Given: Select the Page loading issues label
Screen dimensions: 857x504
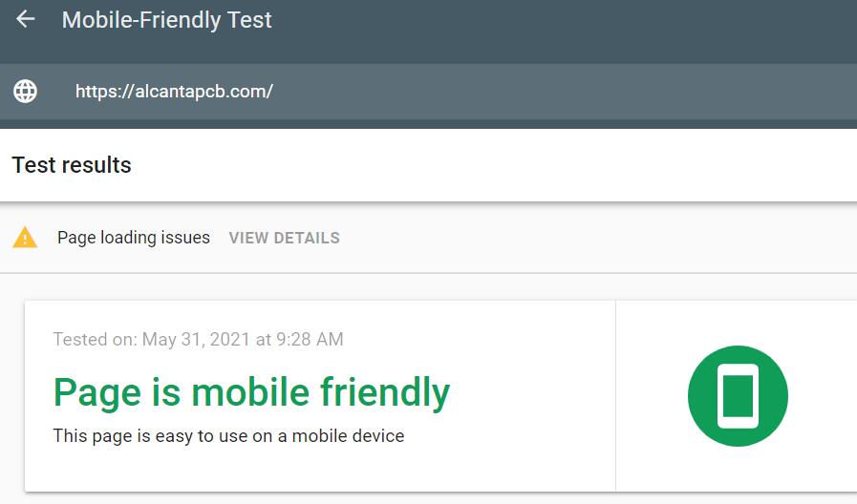Looking at the screenshot, I should [134, 238].
